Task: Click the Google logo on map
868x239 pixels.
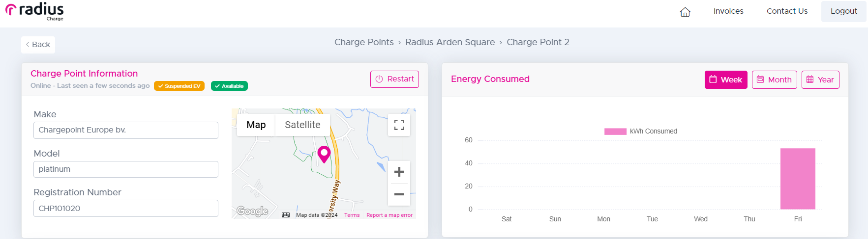Action: (252, 211)
